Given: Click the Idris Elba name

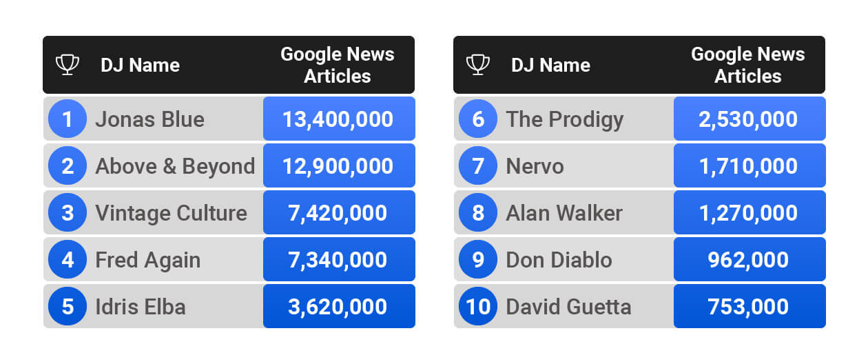Looking at the screenshot, I should [x=141, y=307].
